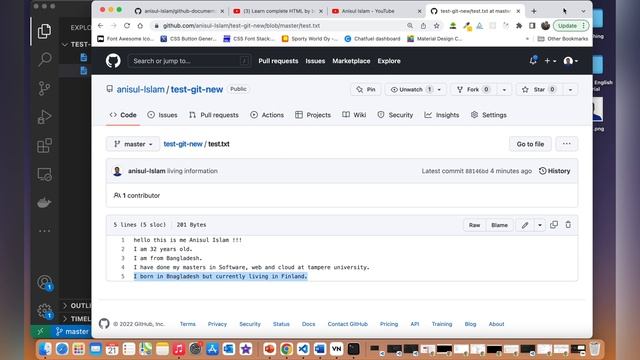Open Insights tab

442,115
